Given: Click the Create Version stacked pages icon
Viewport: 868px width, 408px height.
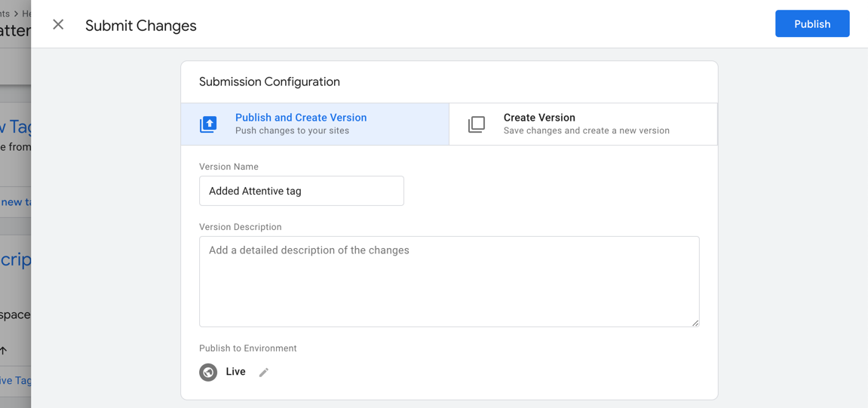Looking at the screenshot, I should (477, 124).
